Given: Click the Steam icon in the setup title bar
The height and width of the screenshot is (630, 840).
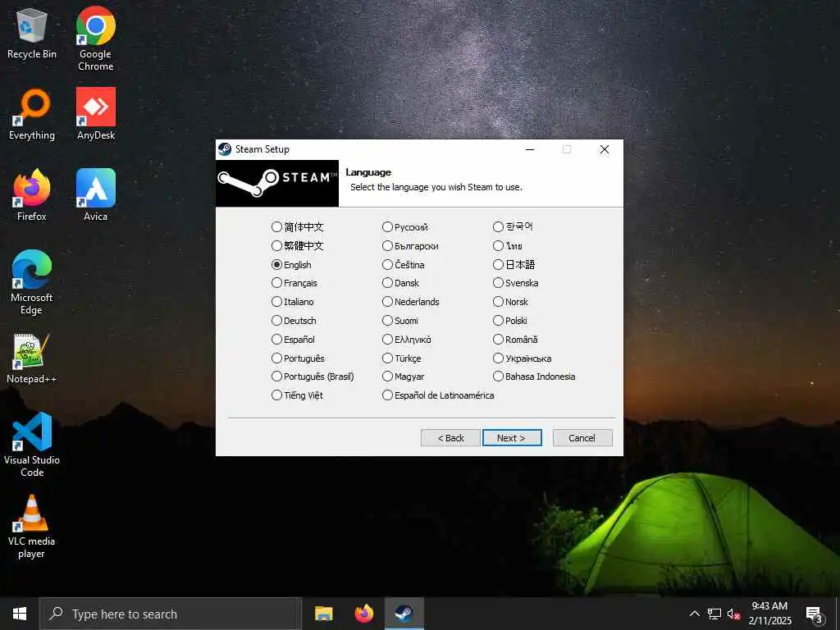Looking at the screenshot, I should click(x=225, y=149).
